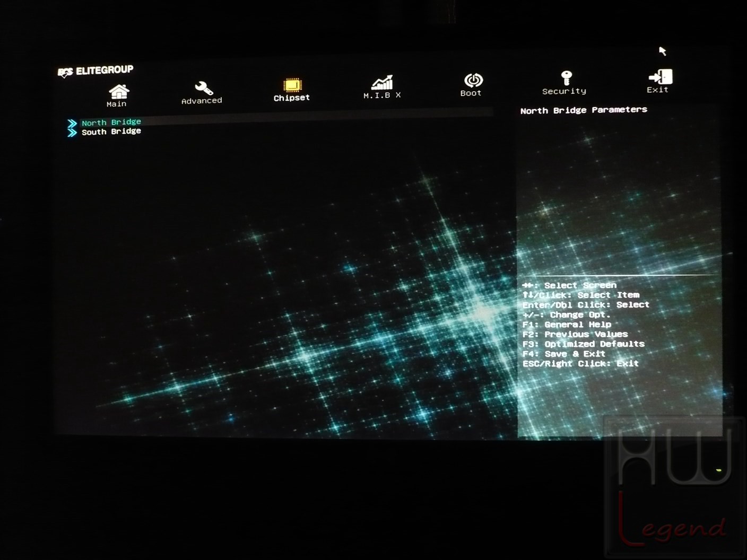Click the 'Select Screen' help line
This screenshot has width=747, height=560.
click(569, 285)
